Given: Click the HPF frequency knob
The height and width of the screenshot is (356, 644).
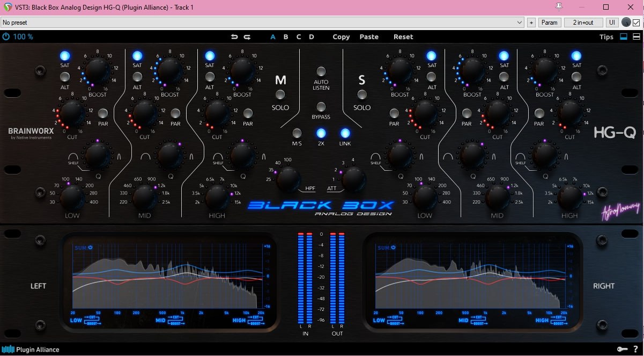Looking at the screenshot, I should tap(288, 178).
